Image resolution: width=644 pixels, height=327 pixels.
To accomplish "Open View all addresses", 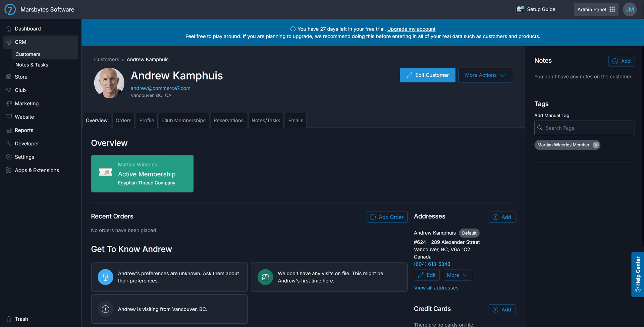I will click(436, 287).
